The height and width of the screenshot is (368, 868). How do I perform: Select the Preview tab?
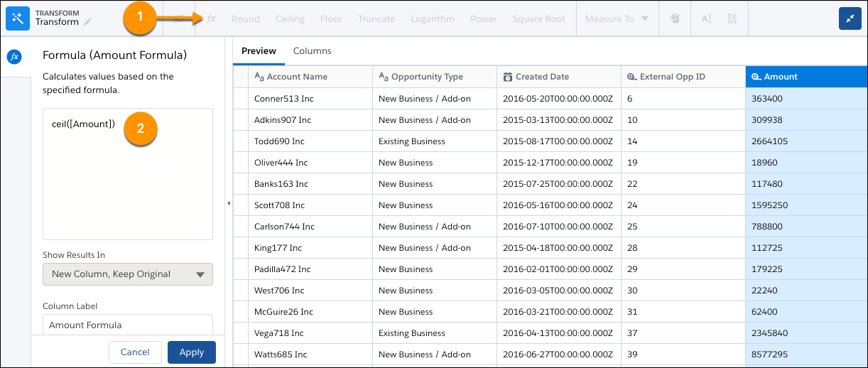pos(259,51)
